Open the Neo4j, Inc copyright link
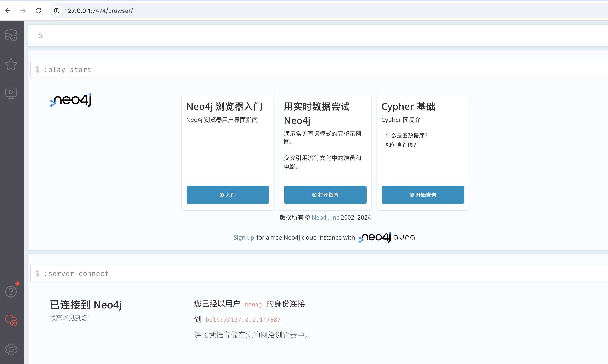 (325, 217)
